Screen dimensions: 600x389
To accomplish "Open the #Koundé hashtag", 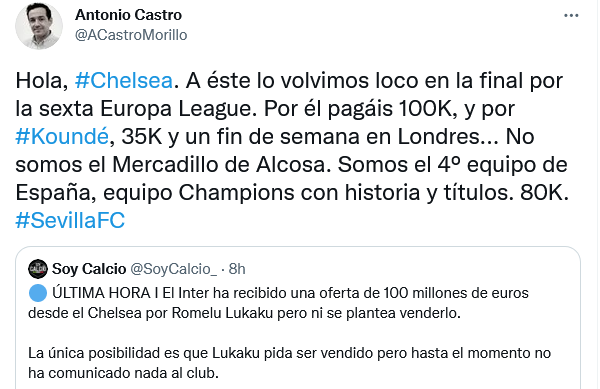I will click(x=62, y=137).
